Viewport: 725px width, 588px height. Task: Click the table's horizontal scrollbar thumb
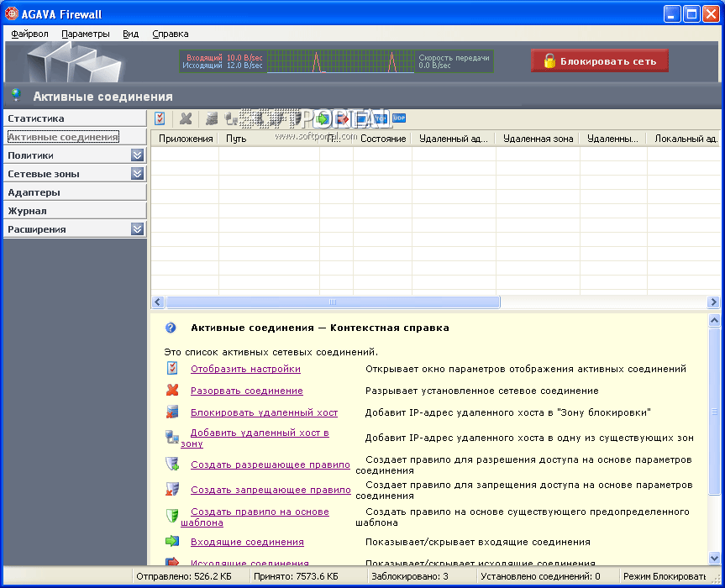[333, 302]
